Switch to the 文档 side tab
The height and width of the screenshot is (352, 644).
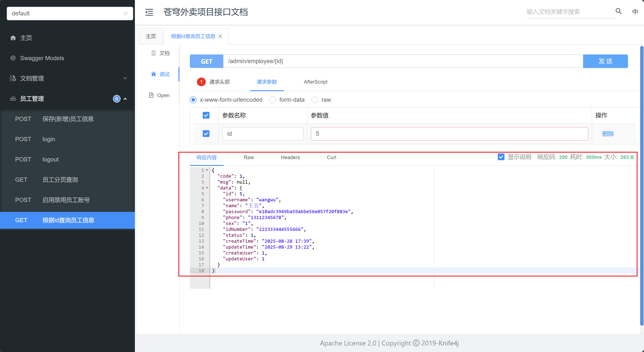pyautogui.click(x=160, y=53)
